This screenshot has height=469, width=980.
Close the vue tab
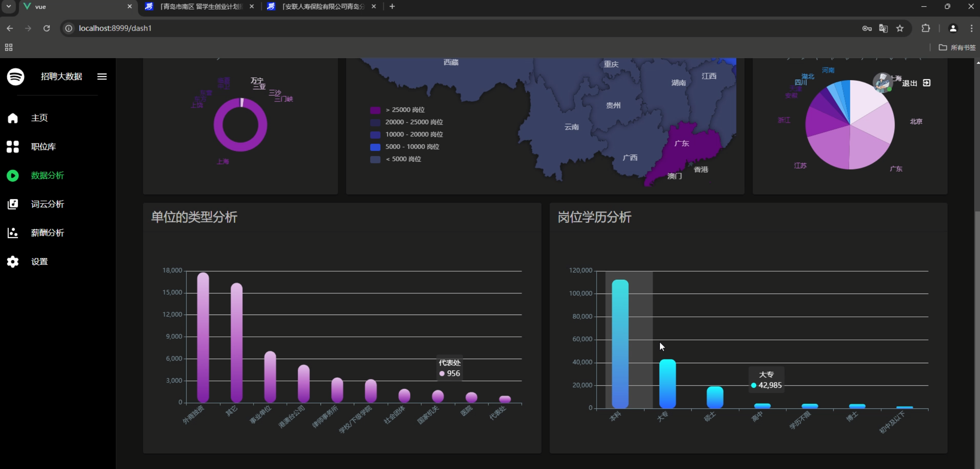coord(129,7)
